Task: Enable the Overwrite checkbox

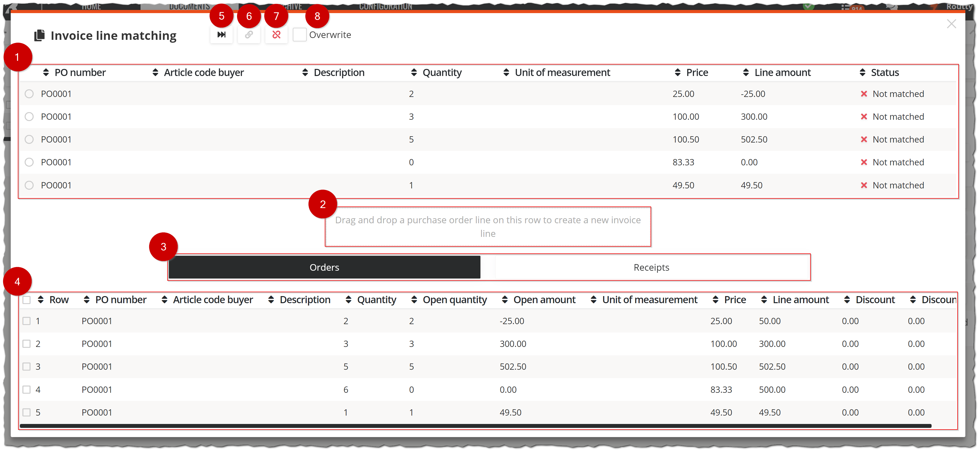Action: pos(299,35)
